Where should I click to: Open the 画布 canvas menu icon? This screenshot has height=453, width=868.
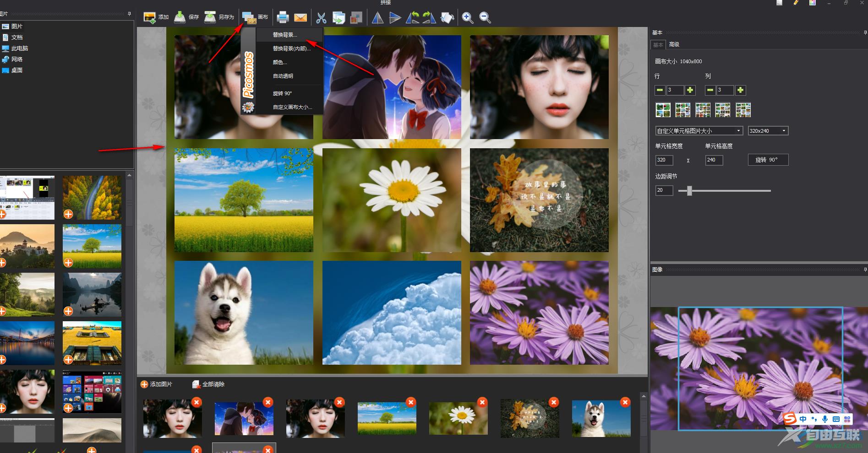(249, 17)
